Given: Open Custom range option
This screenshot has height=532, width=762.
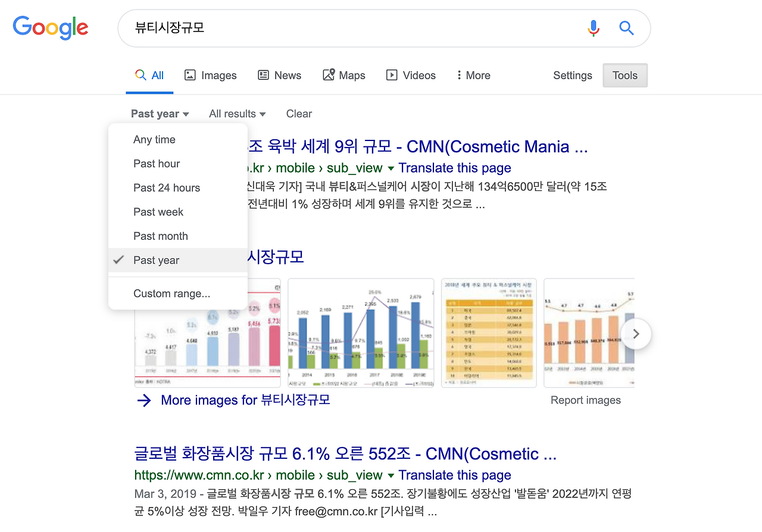Looking at the screenshot, I should click(178, 293).
